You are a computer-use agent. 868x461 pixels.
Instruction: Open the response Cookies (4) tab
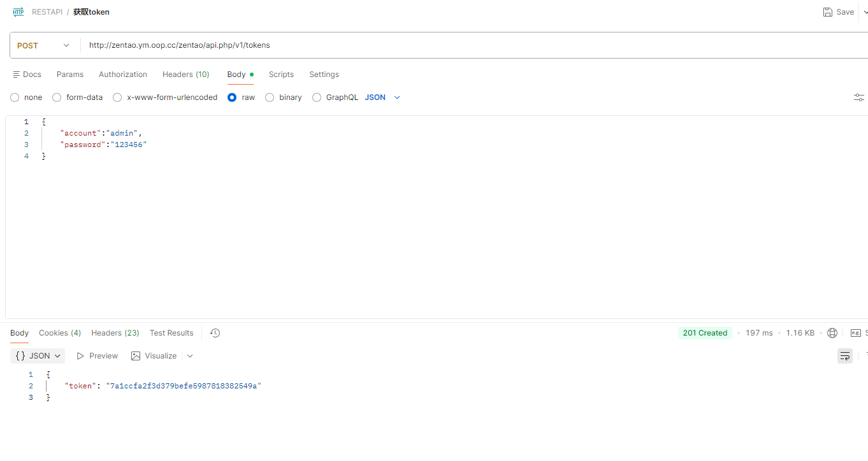60,333
